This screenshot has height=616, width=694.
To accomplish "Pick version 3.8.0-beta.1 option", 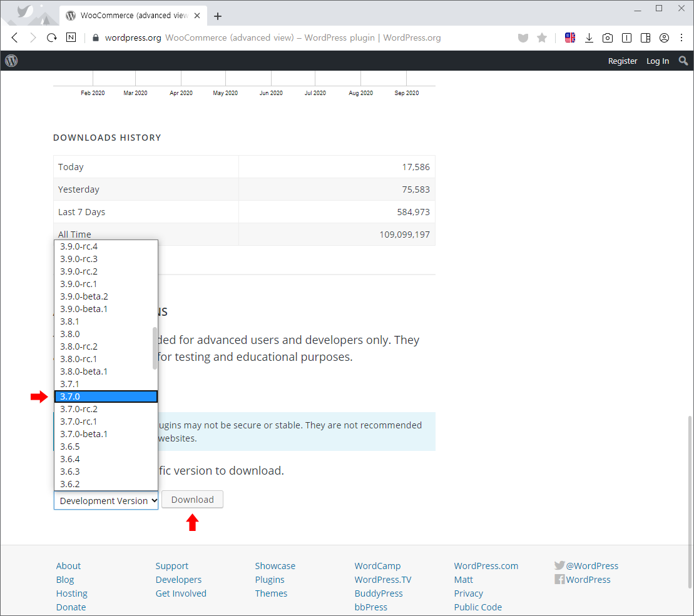I will (106, 371).
